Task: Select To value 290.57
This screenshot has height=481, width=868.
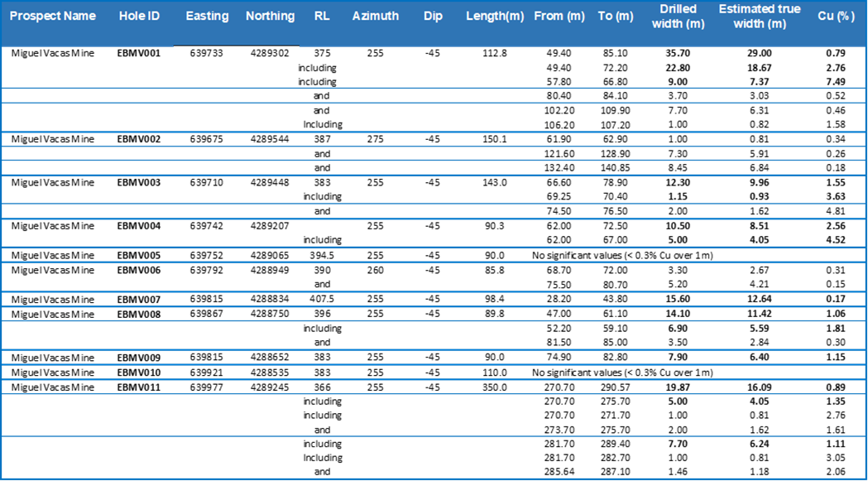Action: 615,387
